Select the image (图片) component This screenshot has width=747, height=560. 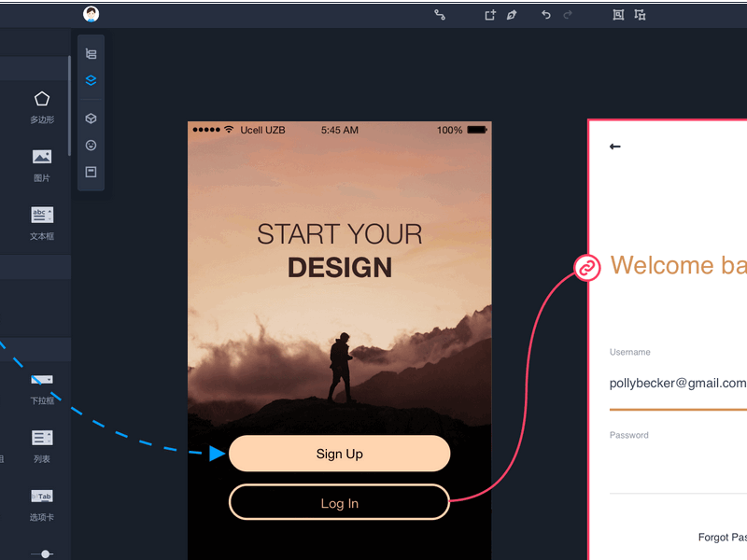42,165
